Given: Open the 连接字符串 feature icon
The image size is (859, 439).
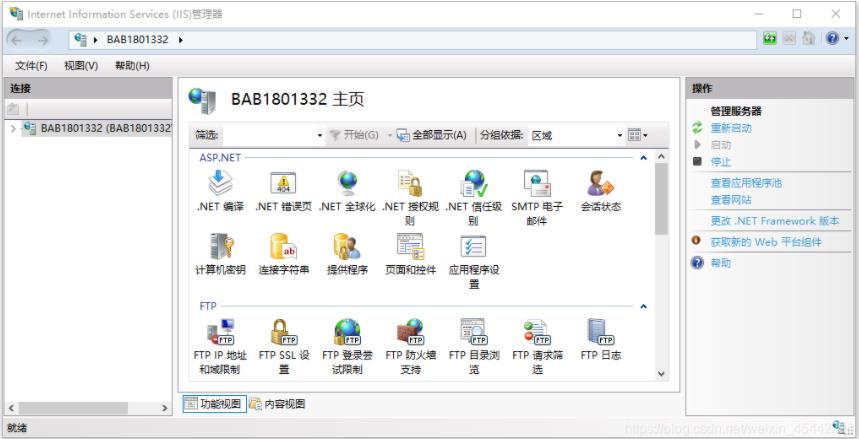Looking at the screenshot, I should tap(283, 247).
